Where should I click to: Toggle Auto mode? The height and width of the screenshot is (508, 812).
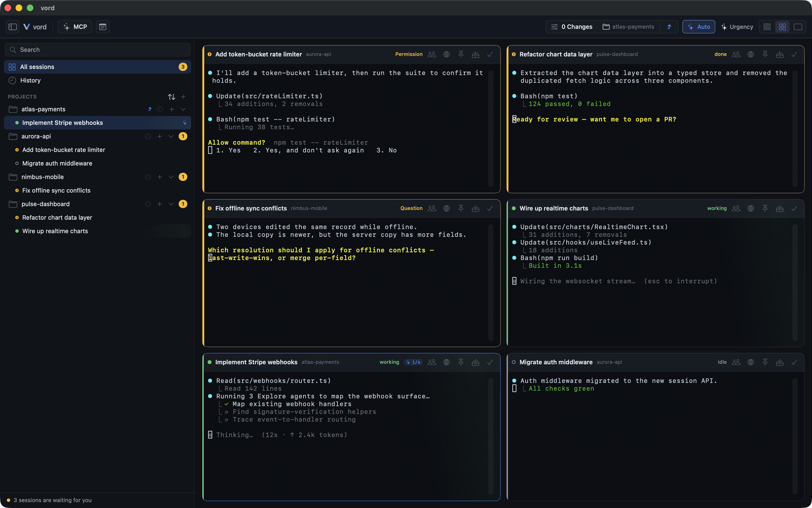pyautogui.click(x=699, y=27)
